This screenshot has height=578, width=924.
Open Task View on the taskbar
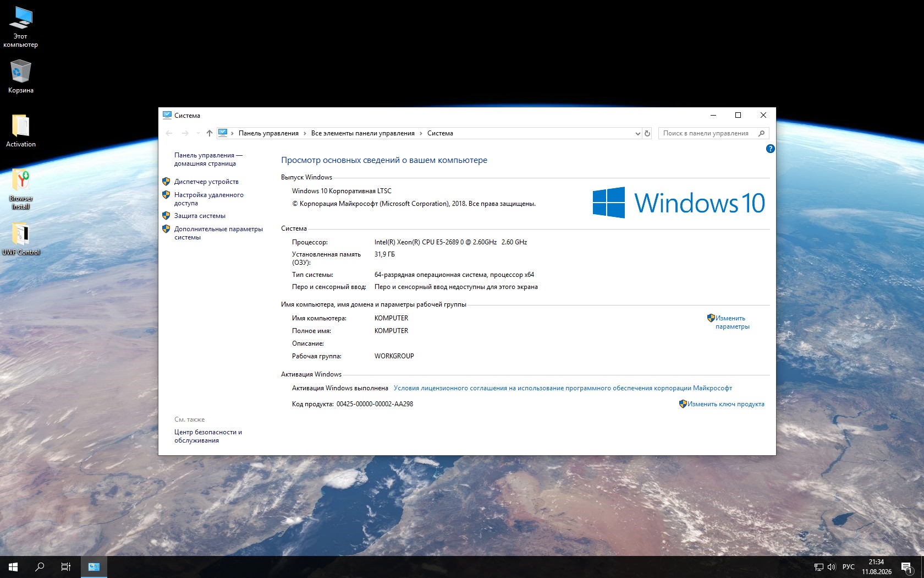pos(66,566)
